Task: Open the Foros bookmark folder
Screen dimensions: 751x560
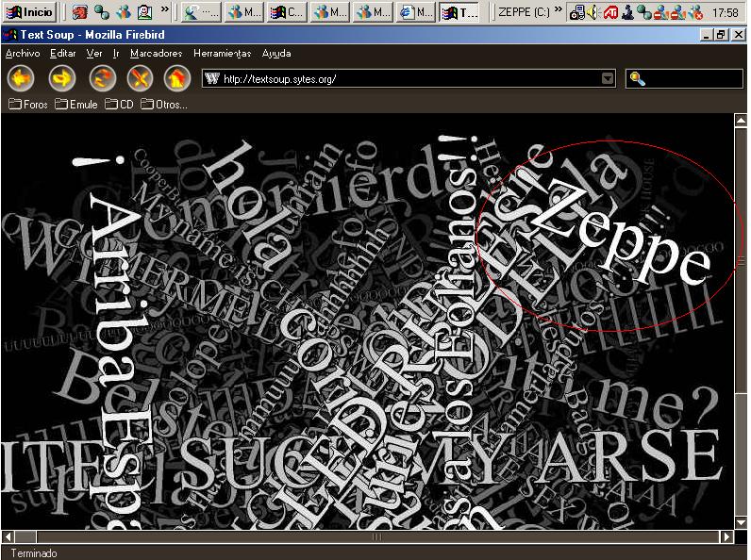Action: 28,105
